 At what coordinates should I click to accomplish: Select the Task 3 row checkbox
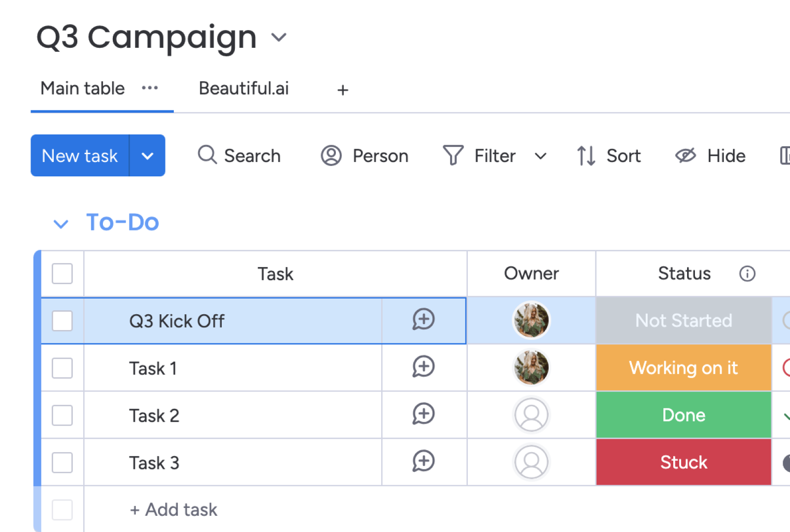(62, 463)
